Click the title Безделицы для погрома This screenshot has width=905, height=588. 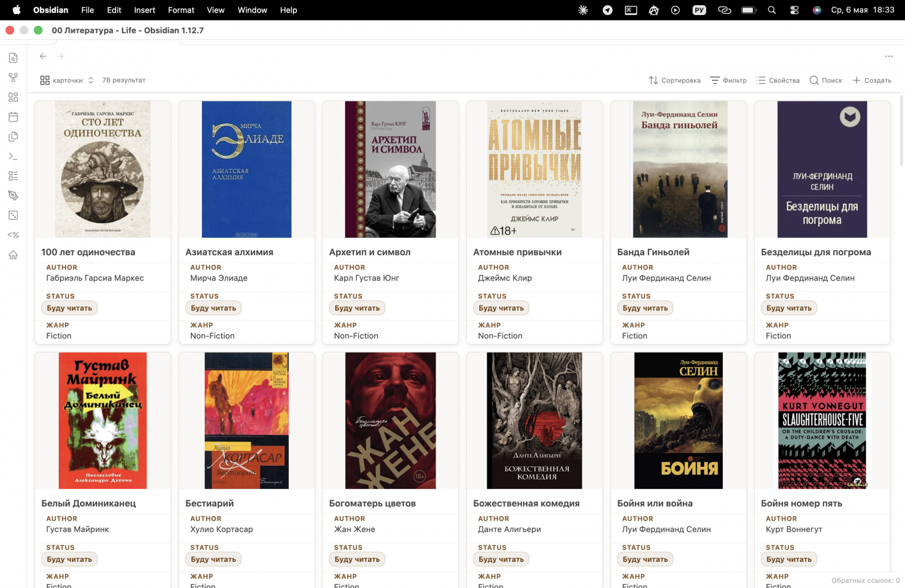point(816,252)
